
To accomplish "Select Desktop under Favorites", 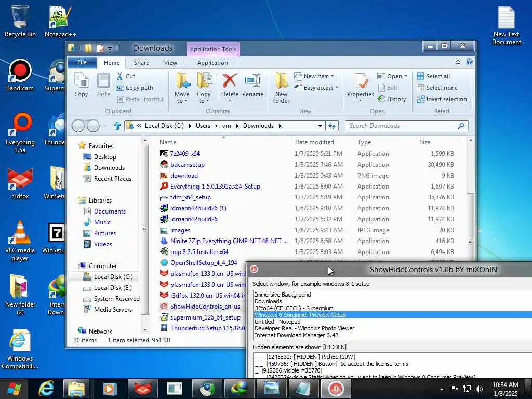I will 105,157.
